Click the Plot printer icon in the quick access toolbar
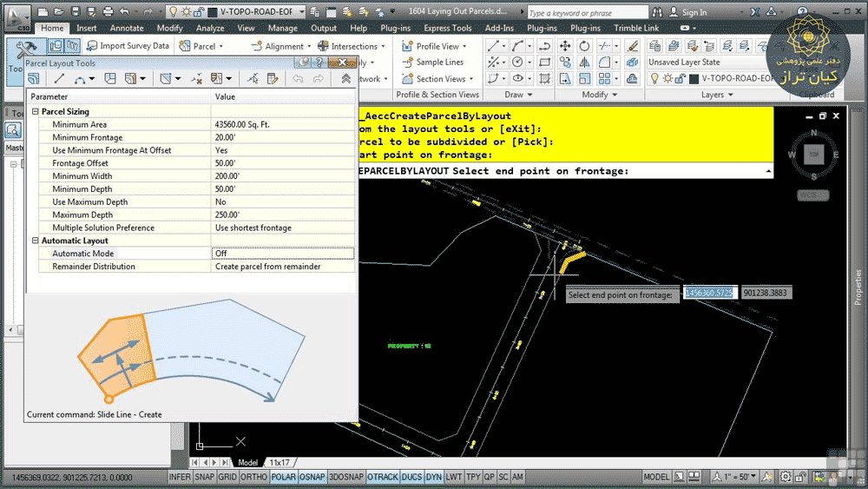Image resolution: width=868 pixels, height=489 pixels. pos(108,11)
